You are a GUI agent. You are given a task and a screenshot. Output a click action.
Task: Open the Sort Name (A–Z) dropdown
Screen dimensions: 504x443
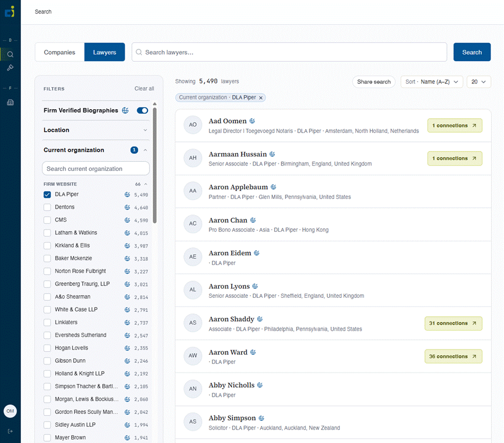coord(432,82)
